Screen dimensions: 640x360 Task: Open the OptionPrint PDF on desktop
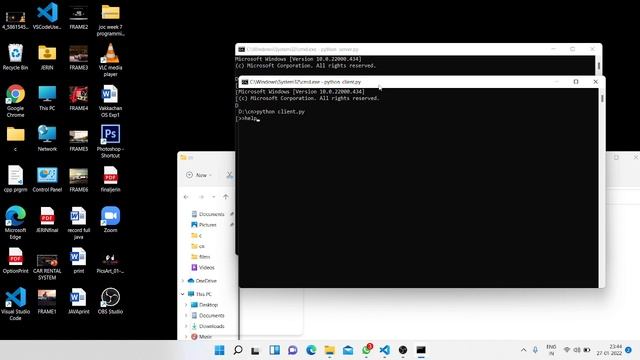pyautogui.click(x=15, y=261)
